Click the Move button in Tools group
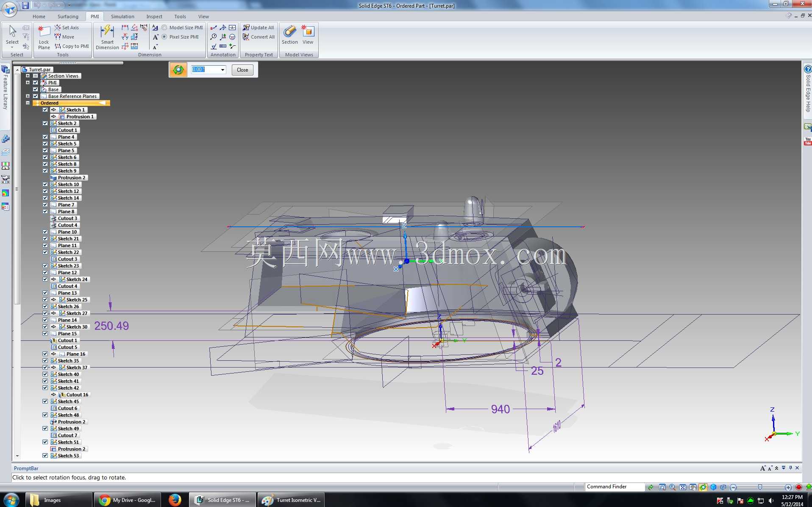Viewport: 812px width, 507px height. [64, 37]
